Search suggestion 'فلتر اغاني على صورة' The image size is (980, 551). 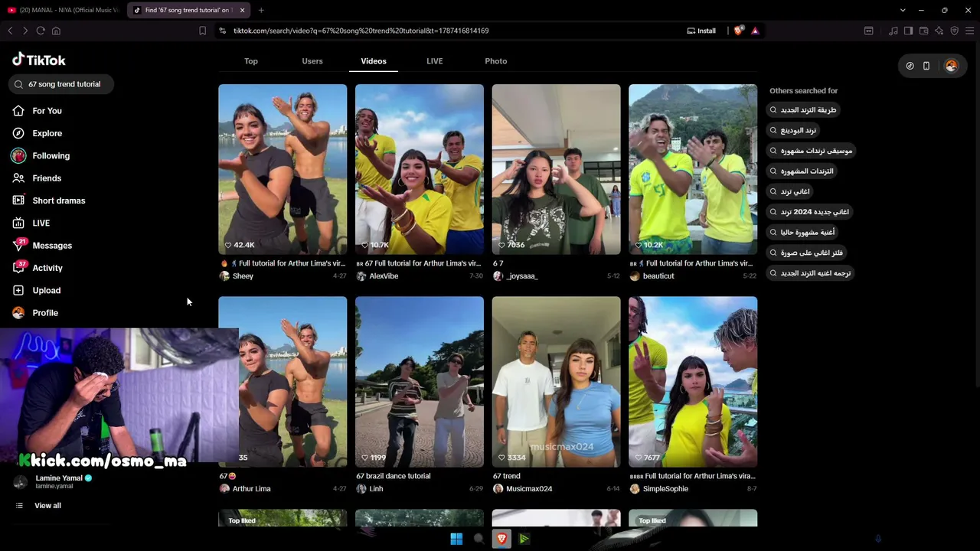[x=807, y=253]
